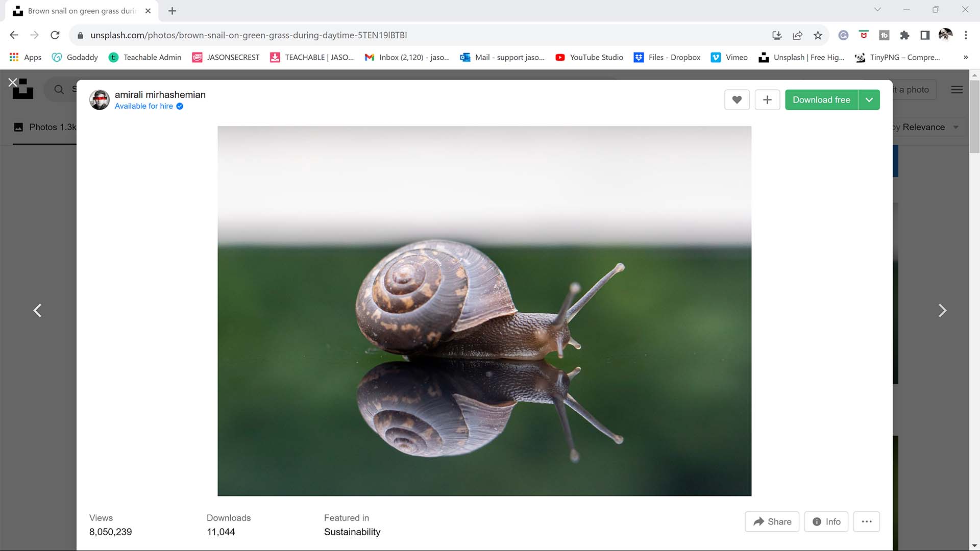This screenshot has width=980, height=551.
Task: Toggle the browser side panel icon
Action: click(925, 35)
